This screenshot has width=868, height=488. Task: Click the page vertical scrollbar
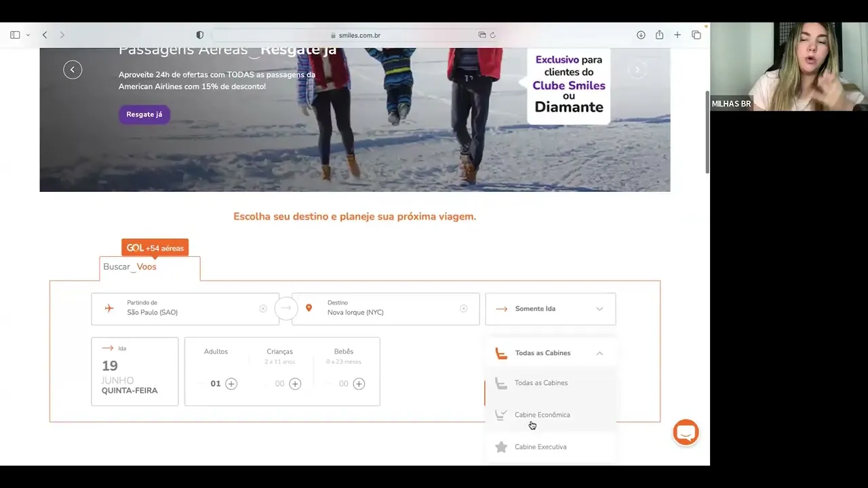(x=707, y=132)
